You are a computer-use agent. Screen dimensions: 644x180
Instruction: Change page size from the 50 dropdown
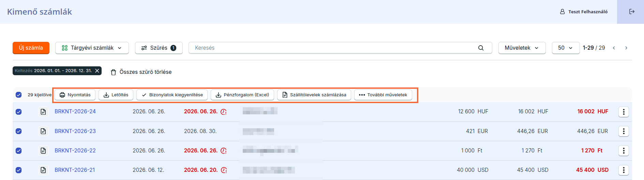tap(566, 48)
